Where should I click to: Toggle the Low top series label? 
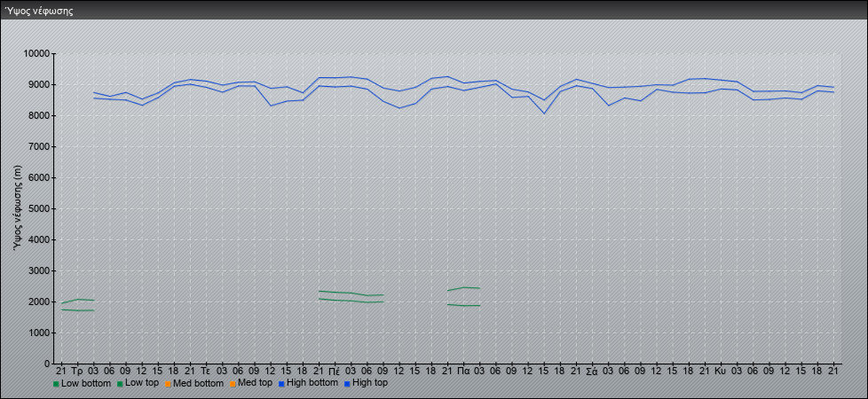(144, 383)
